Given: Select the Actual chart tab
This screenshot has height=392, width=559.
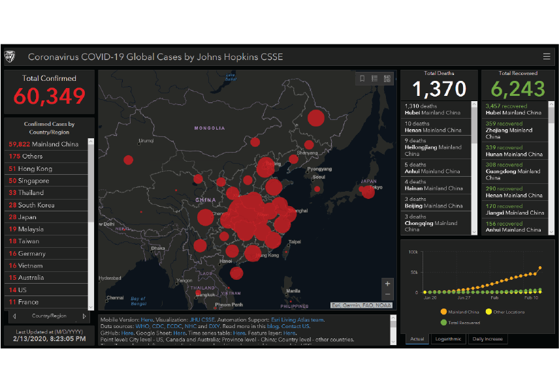Looking at the screenshot, I should click(x=417, y=339).
